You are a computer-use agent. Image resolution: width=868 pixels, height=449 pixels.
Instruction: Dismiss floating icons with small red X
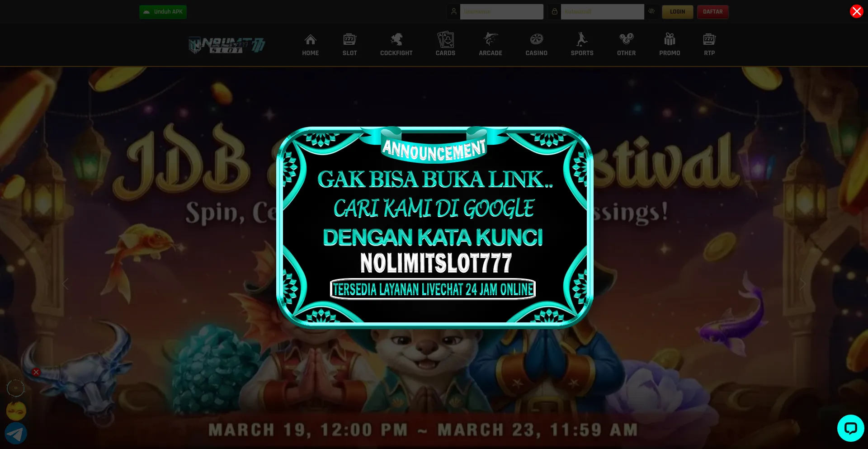[x=36, y=372]
